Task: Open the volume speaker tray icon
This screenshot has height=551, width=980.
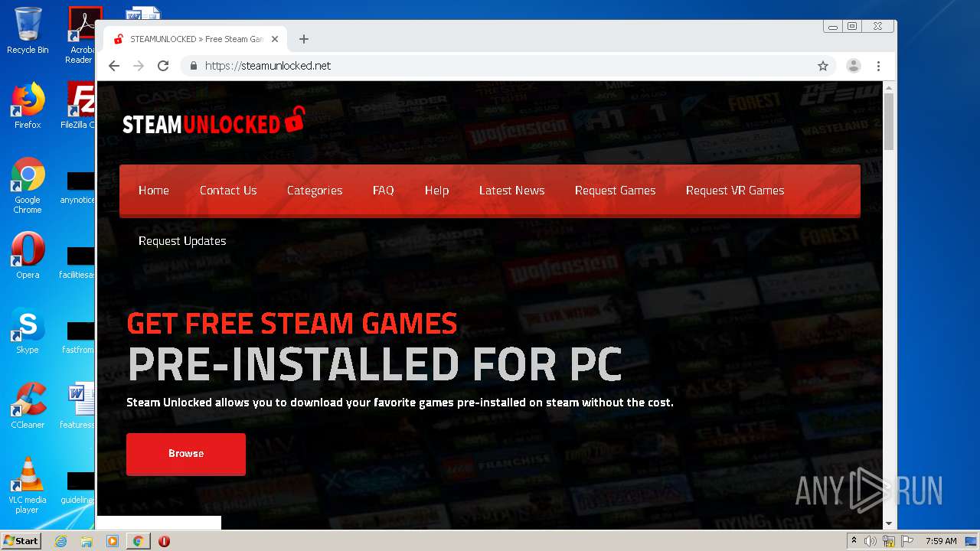Action: (x=871, y=541)
